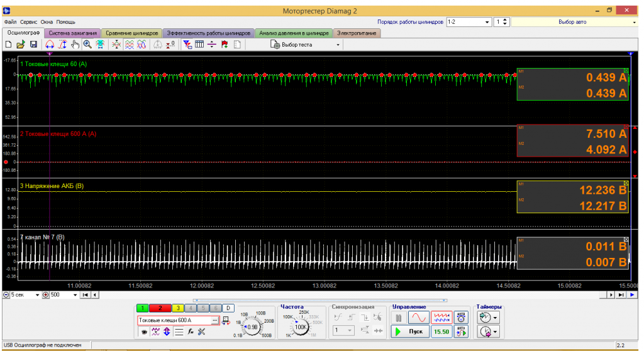Image resolution: width=644 pixels, height=351 pixels.
Task: Create a new file with blank page icon
Action: click(8, 45)
